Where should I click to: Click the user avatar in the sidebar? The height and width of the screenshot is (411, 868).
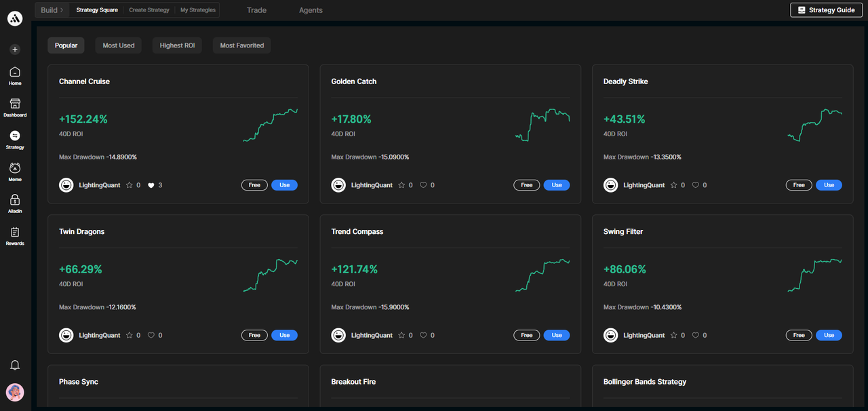(x=15, y=392)
